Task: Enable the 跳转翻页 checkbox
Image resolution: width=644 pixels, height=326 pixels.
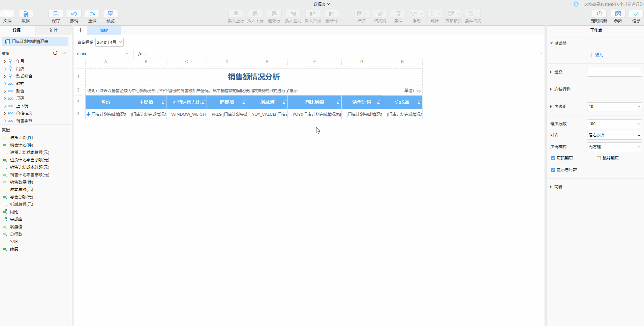Action: click(x=599, y=158)
